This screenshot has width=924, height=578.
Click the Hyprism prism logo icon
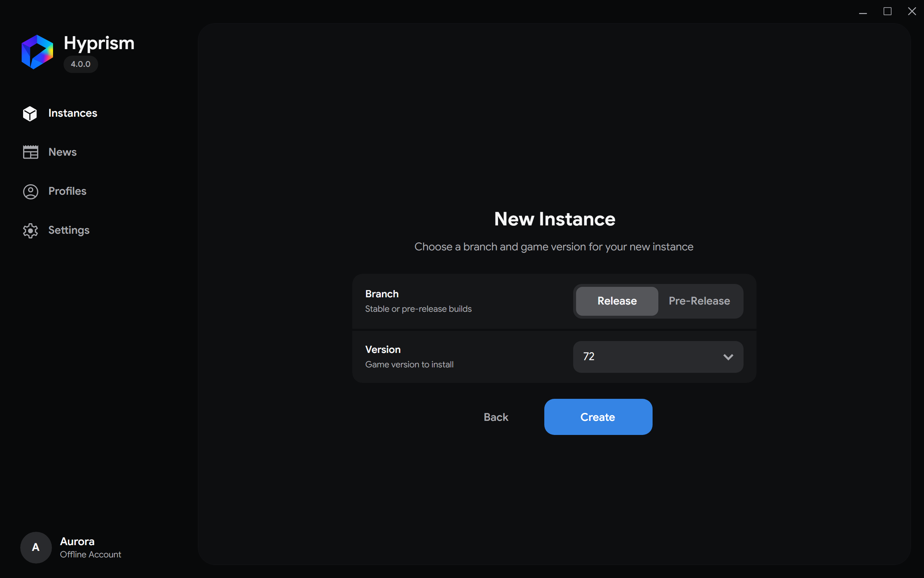coord(37,52)
